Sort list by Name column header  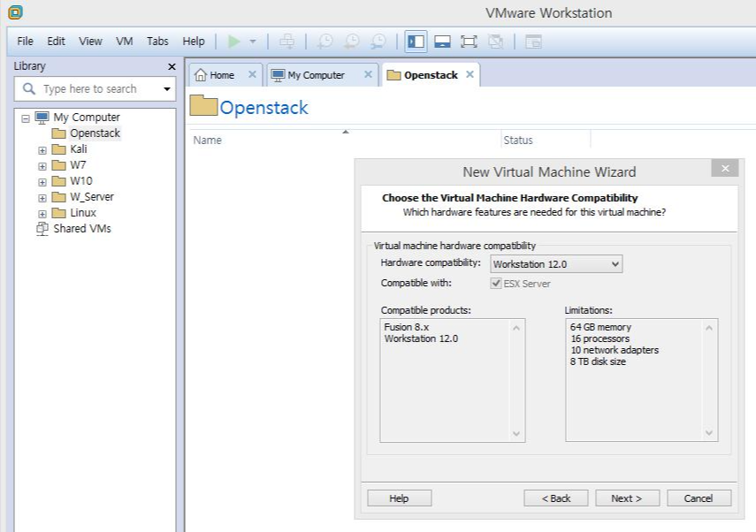click(344, 140)
